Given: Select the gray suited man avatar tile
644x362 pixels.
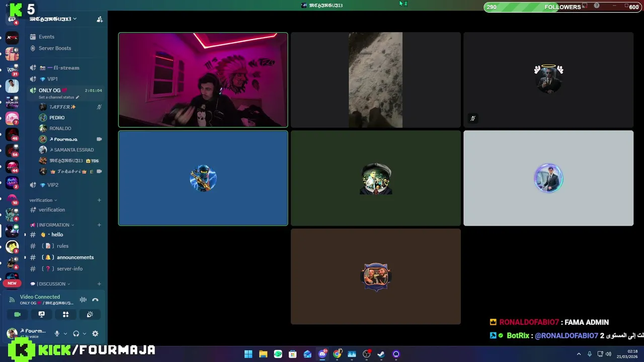Looking at the screenshot, I should 548,178.
